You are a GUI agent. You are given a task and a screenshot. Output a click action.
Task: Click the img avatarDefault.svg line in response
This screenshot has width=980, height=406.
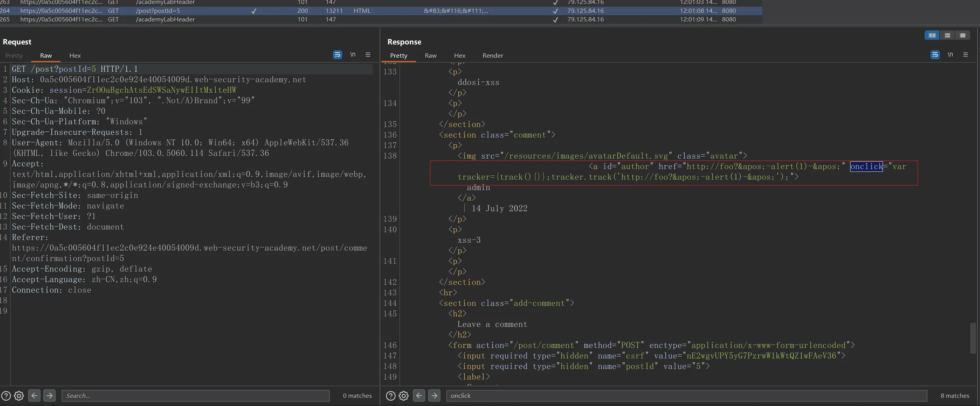pyautogui.click(x=602, y=156)
